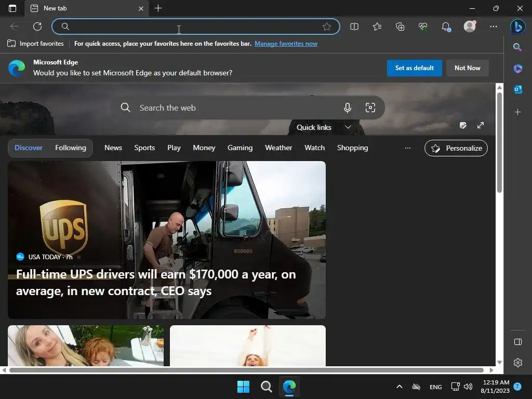Start voice search microphone icon
The width and height of the screenshot is (532, 399).
[348, 108]
